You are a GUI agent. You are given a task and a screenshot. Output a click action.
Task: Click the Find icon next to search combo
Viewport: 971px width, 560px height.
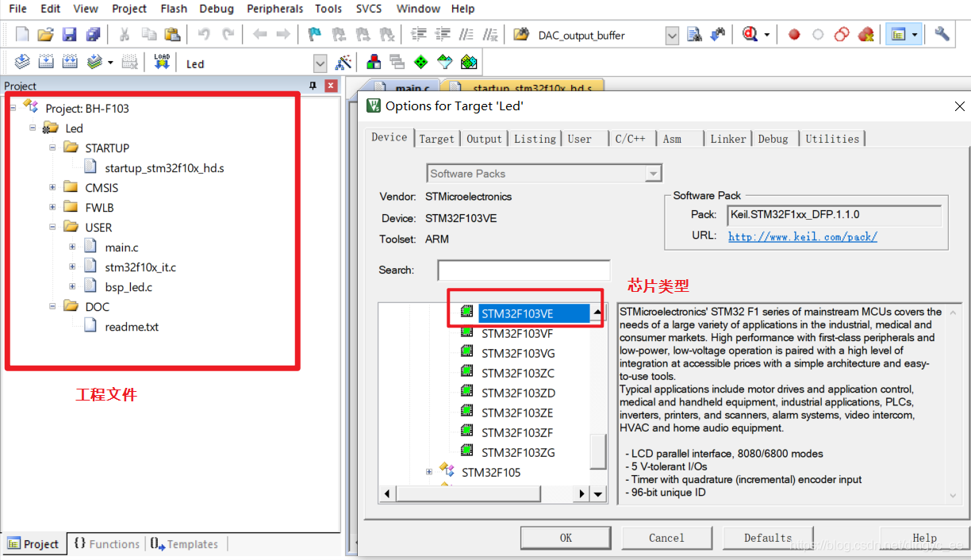coord(694,34)
